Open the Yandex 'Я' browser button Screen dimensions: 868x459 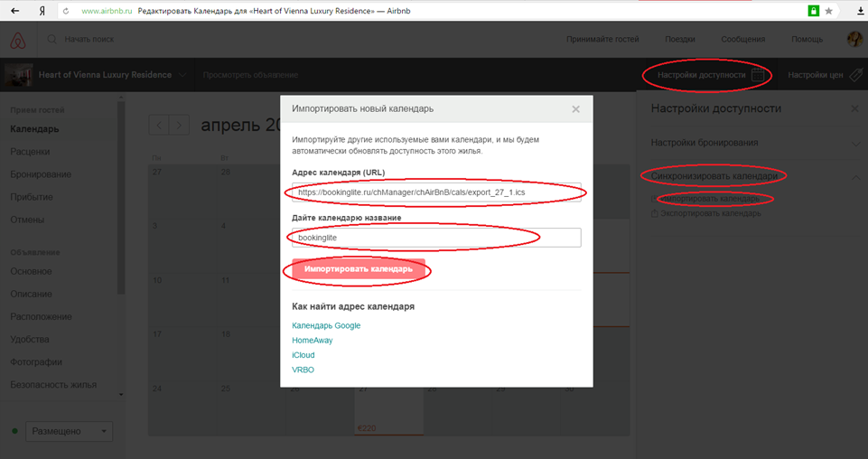[x=42, y=11]
